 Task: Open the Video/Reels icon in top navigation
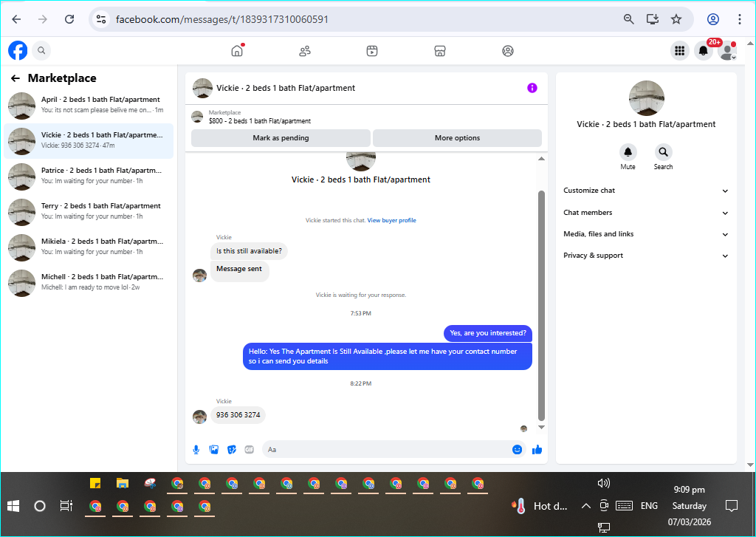point(372,51)
